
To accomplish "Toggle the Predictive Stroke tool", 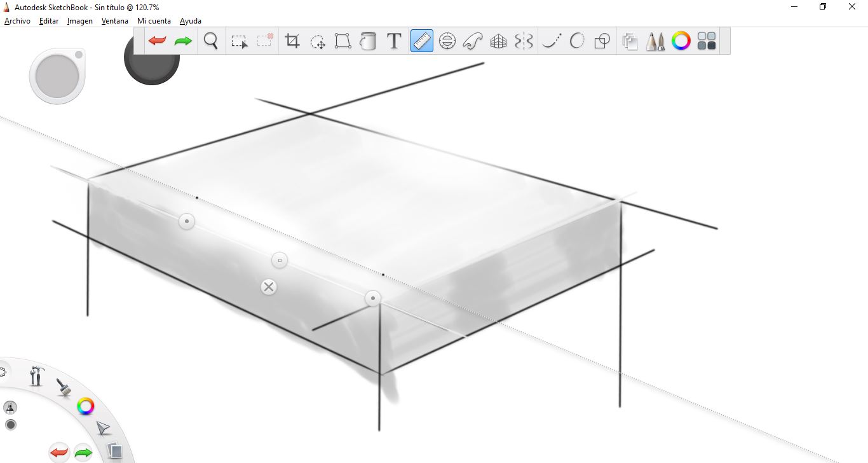I will coord(577,41).
